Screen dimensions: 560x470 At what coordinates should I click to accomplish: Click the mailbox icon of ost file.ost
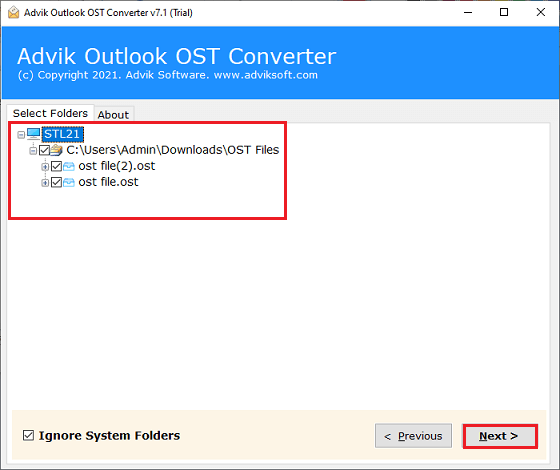(69, 182)
